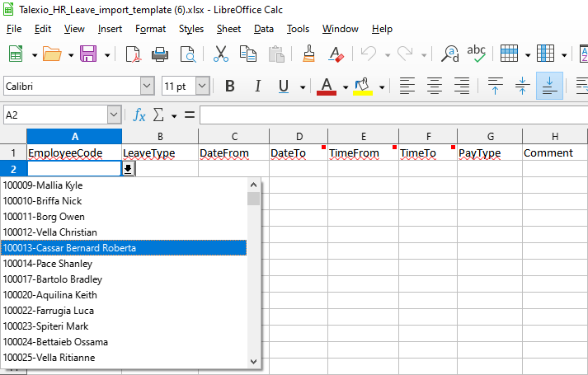
Task: Open the Data menu
Action: pyautogui.click(x=264, y=29)
